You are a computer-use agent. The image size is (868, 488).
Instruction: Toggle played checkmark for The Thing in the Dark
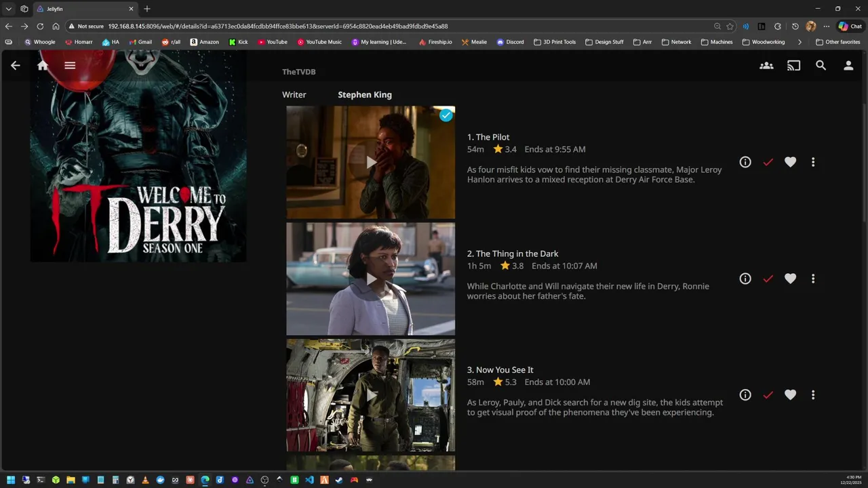[768, 279]
